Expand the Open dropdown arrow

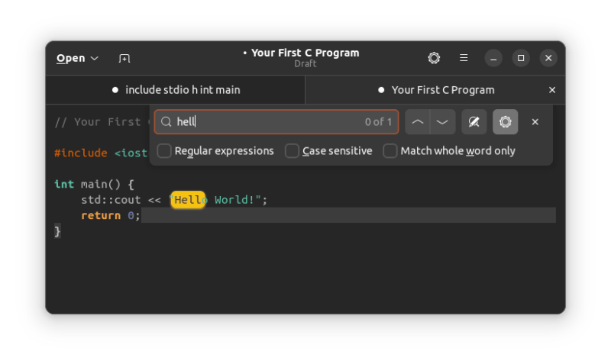[95, 58]
